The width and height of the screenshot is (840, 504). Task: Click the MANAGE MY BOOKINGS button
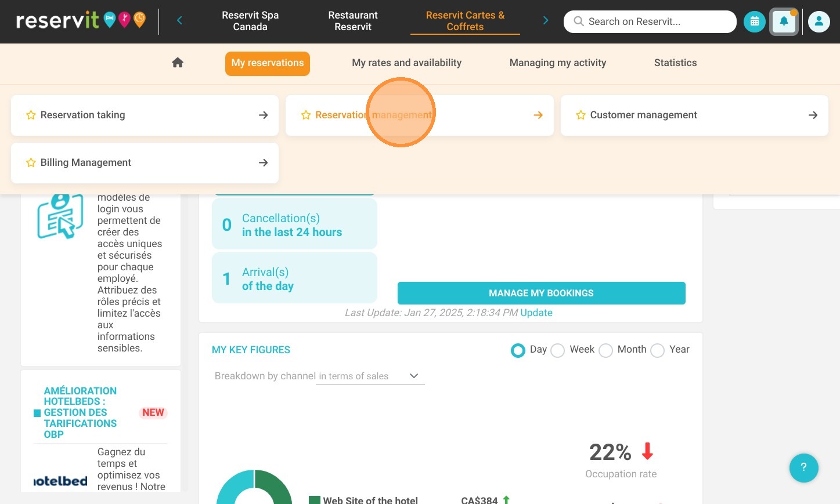click(x=541, y=293)
